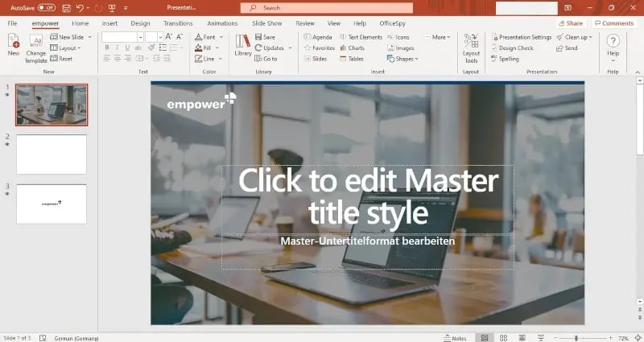Switch to the Transitions tab
Image resolution: width=644 pixels, height=342 pixels.
pyautogui.click(x=178, y=23)
